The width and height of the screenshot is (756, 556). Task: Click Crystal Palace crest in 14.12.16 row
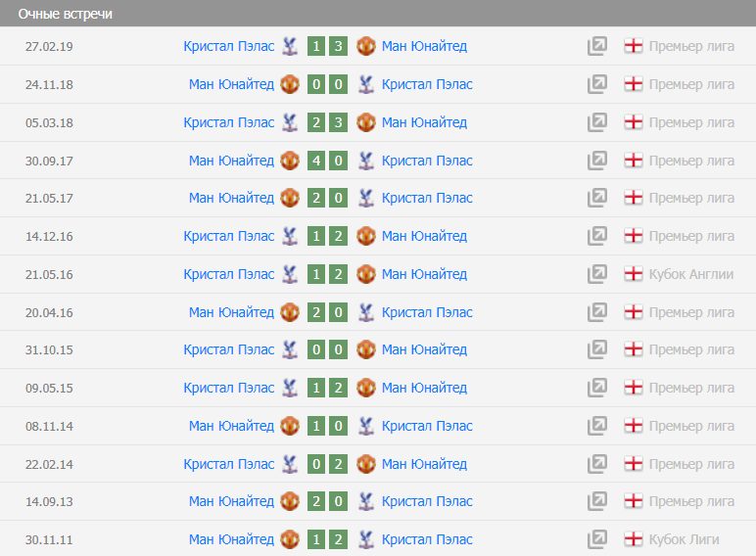[290, 236]
